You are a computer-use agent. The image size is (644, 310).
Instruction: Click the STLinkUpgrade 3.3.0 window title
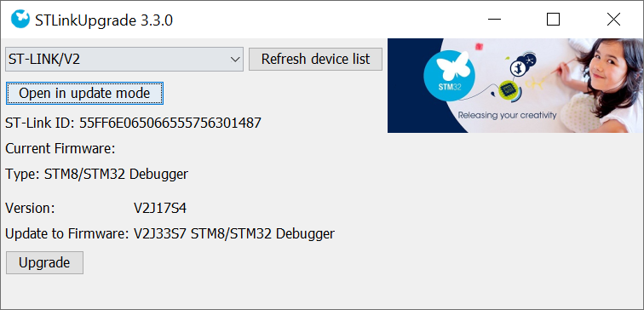pyautogui.click(x=104, y=20)
